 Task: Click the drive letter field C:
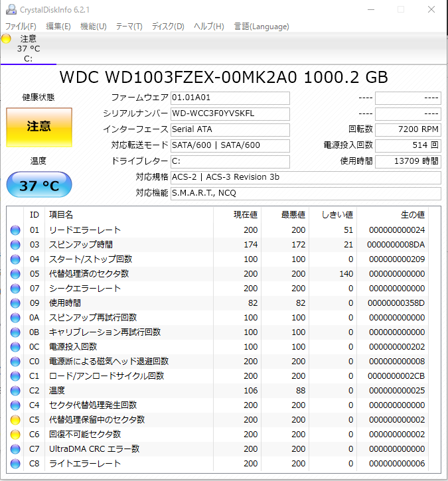pos(230,162)
